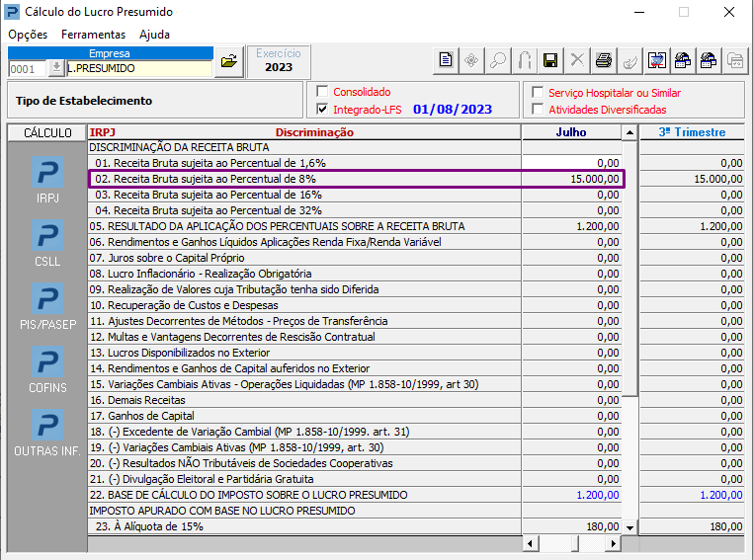Click row 05 RESULTADO DA APLICAÇÃO DOS PERCENTUAIS
This screenshot has width=754, height=560.
pyautogui.click(x=304, y=226)
